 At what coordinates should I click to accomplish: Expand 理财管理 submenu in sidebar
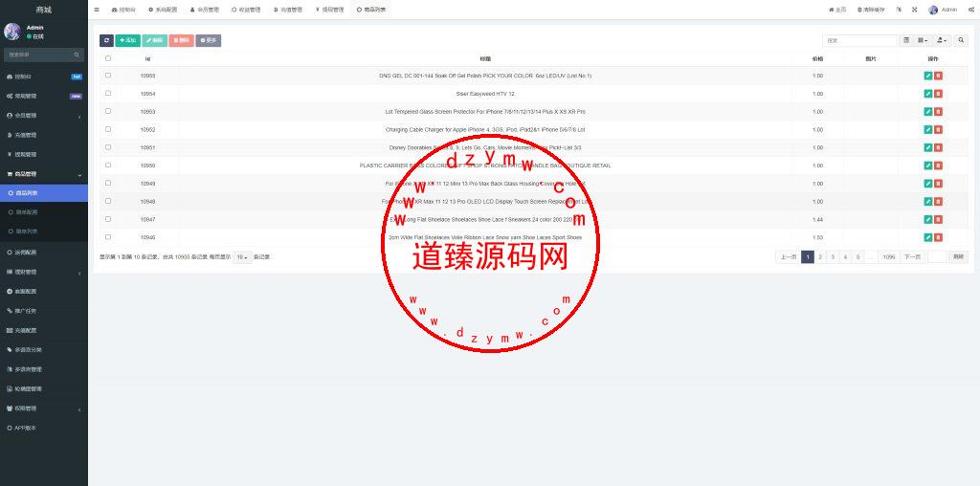pos(44,273)
